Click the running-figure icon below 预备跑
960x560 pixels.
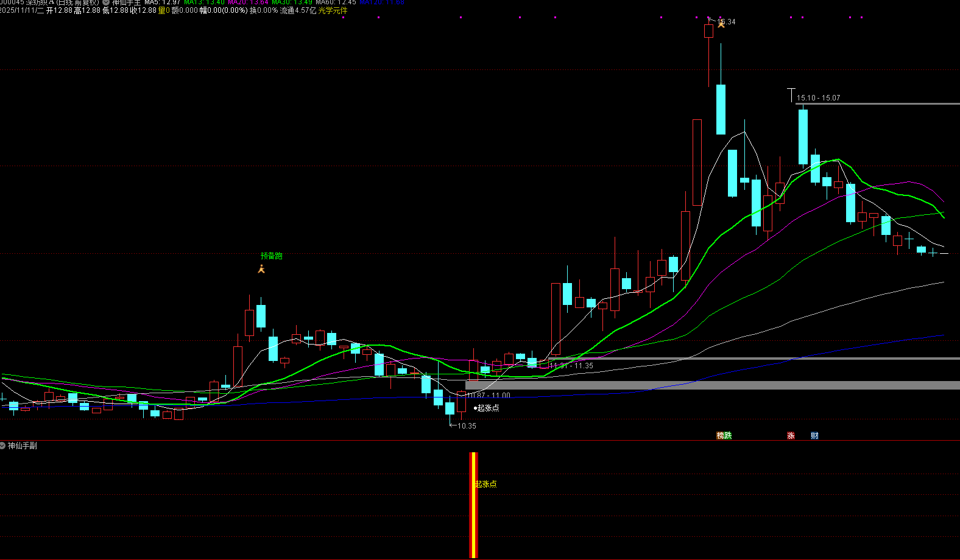(261, 269)
